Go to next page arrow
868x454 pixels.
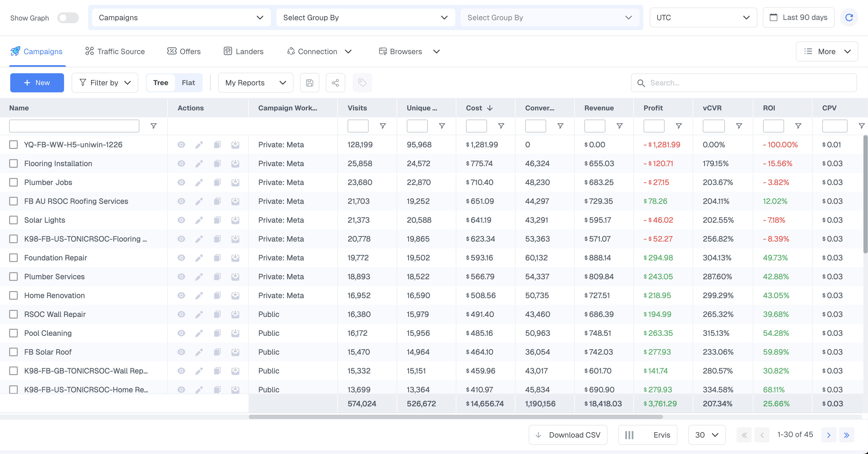pos(828,435)
